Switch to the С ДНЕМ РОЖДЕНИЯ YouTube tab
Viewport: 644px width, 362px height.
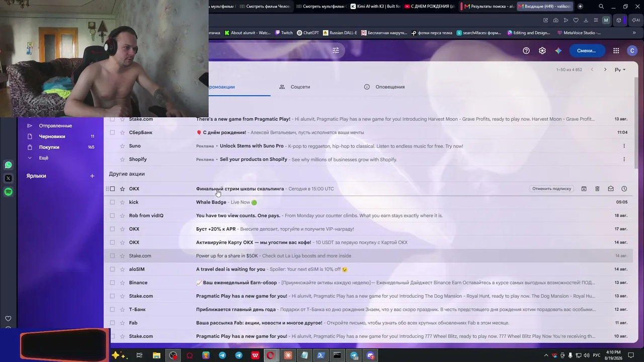pos(429,7)
